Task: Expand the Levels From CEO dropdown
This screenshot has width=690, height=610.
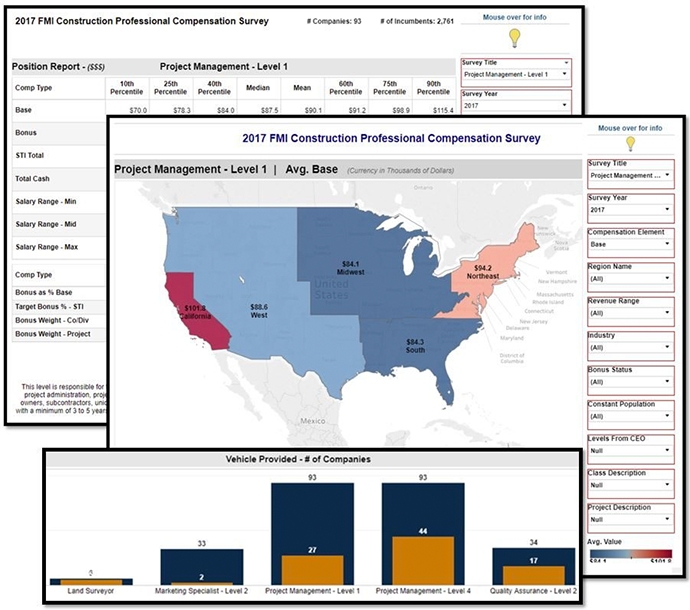Action: (x=630, y=451)
